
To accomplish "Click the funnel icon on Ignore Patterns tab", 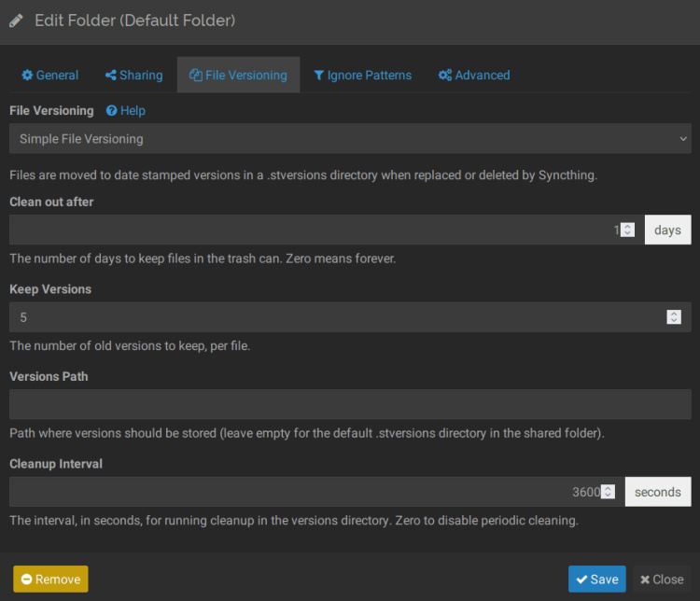I will click(x=319, y=76).
